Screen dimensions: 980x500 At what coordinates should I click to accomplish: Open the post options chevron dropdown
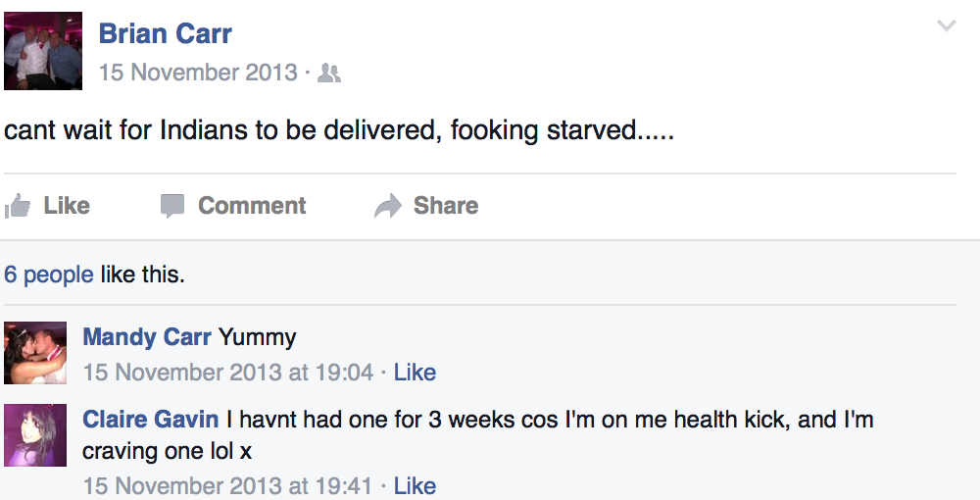(946, 26)
